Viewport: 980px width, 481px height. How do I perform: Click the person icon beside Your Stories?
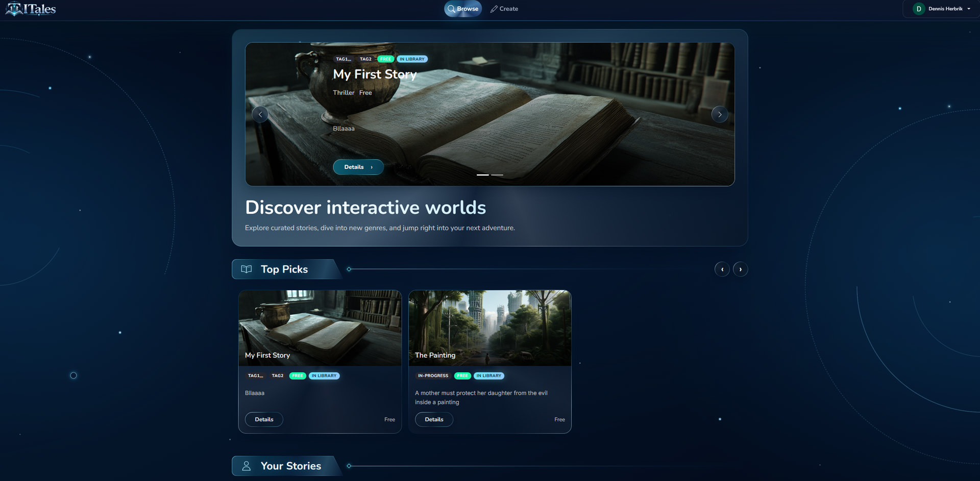point(247,466)
